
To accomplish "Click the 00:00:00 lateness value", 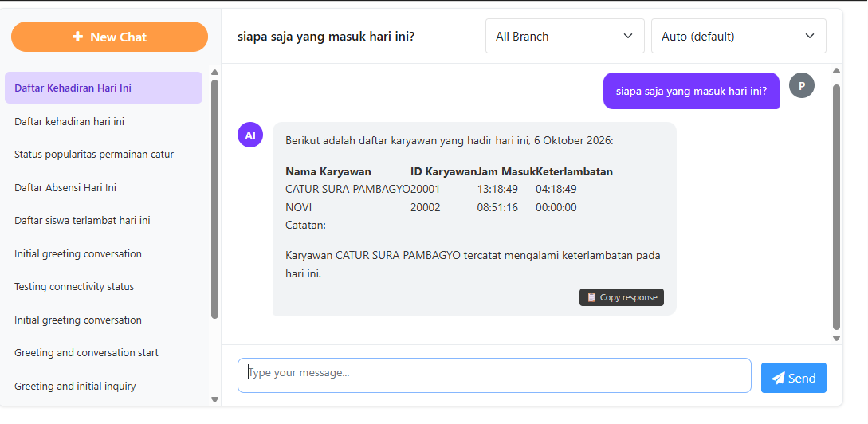I will tap(556, 207).
